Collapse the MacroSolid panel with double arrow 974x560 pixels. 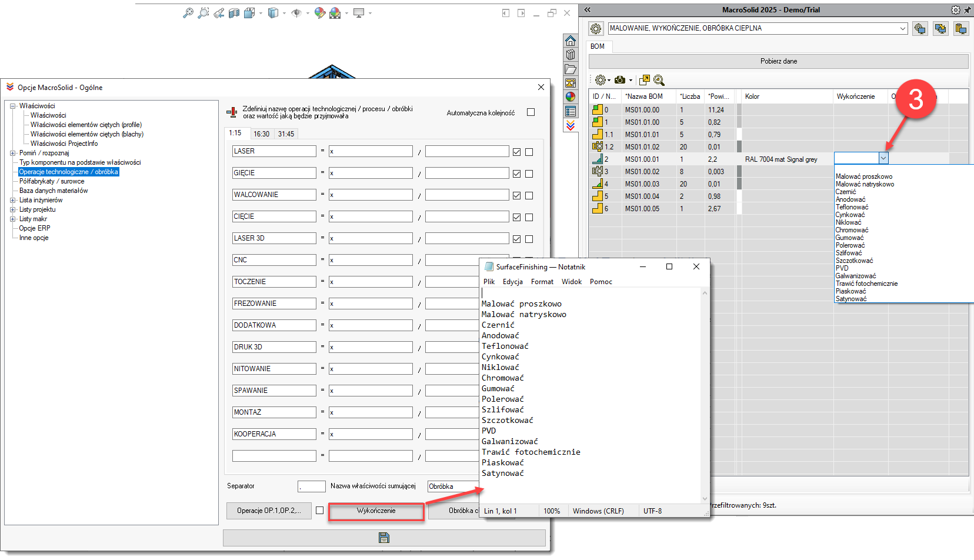(x=587, y=10)
